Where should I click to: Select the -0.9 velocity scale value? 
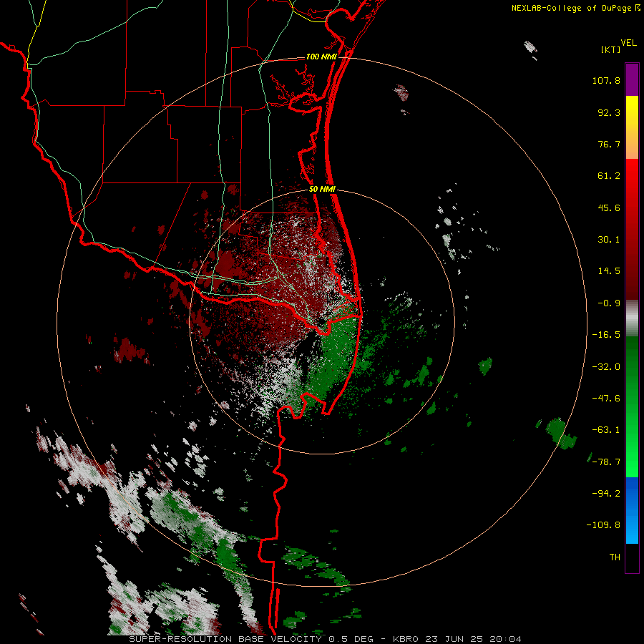[x=609, y=303]
